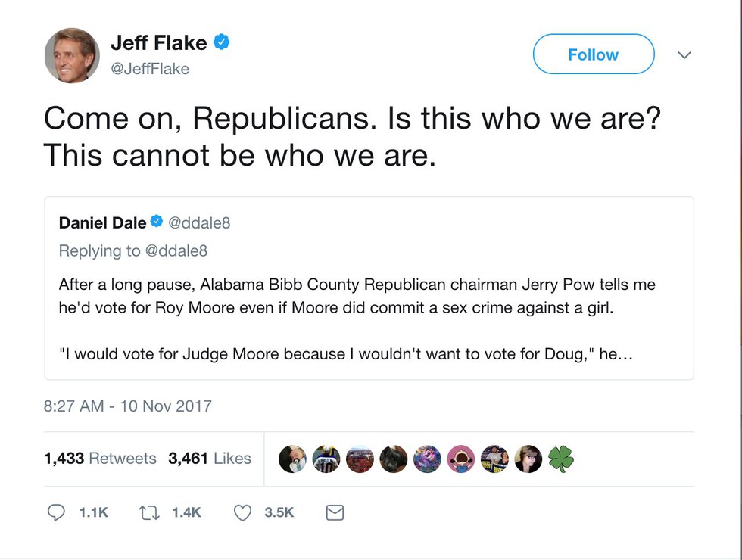The height and width of the screenshot is (560, 742).
Task: Expand the tweet options chevron
Action: [684, 55]
